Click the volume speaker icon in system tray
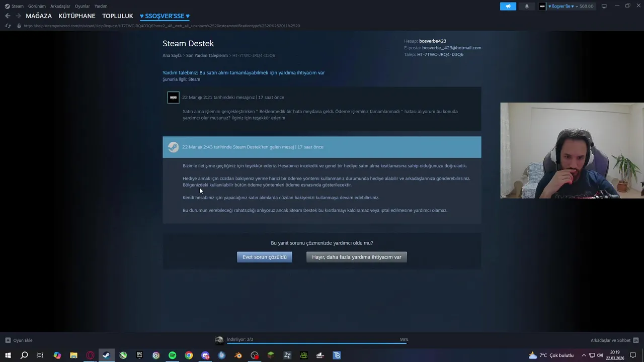The width and height of the screenshot is (644, 362). [x=600, y=355]
